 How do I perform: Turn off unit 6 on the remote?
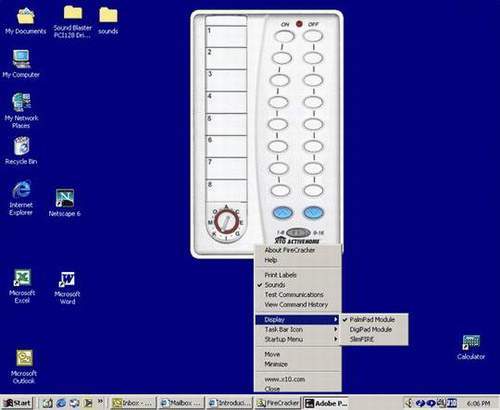pyautogui.click(x=313, y=146)
